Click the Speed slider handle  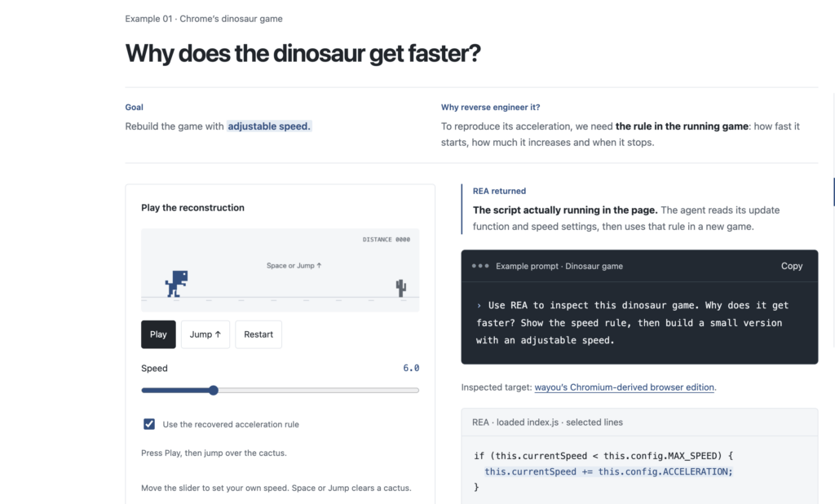(214, 390)
